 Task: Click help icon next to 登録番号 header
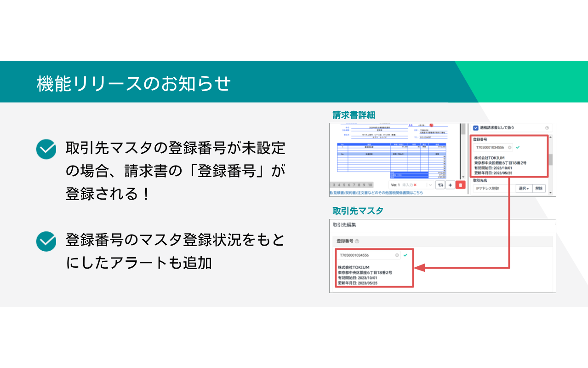pyautogui.click(x=357, y=241)
